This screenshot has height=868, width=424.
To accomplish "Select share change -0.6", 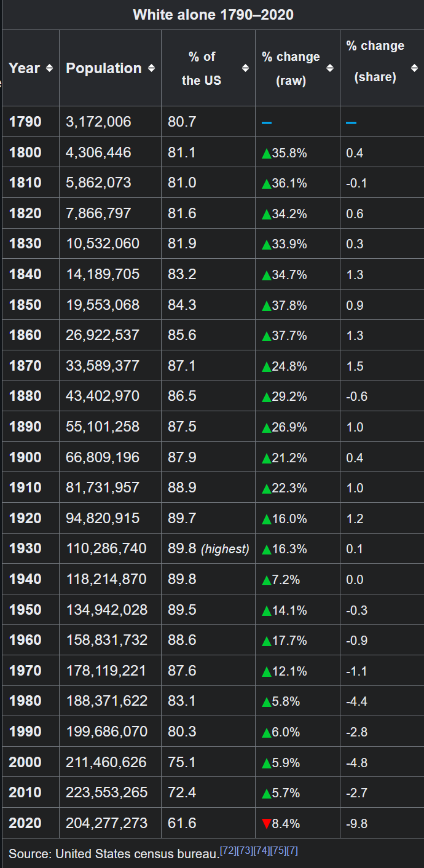I will coord(357,397).
